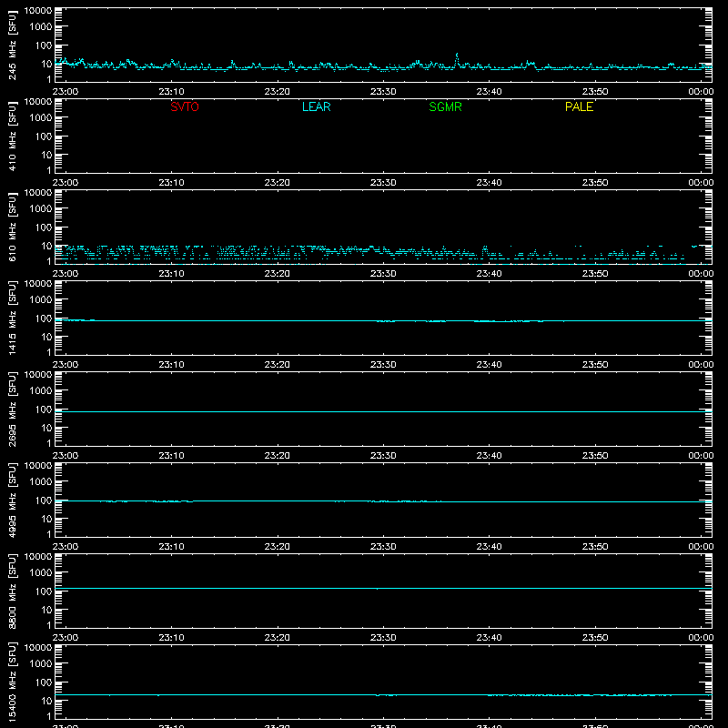Click 23:00 time label below 1415 MHz plot
Viewport: 728px width, 728px height.
pos(66,365)
